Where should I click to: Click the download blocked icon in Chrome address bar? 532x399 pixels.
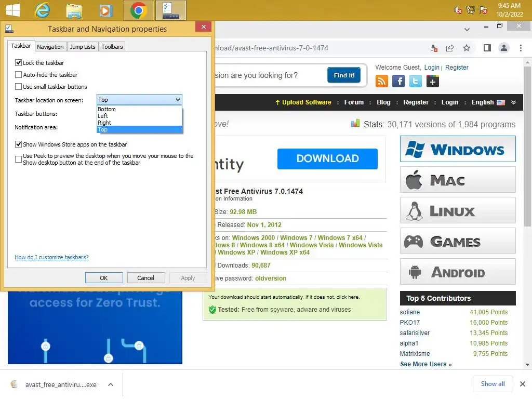[434, 48]
